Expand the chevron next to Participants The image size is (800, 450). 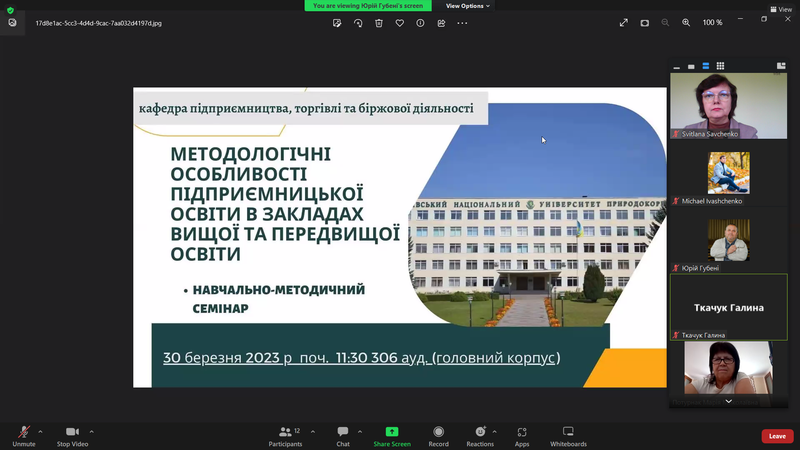pos(313,432)
